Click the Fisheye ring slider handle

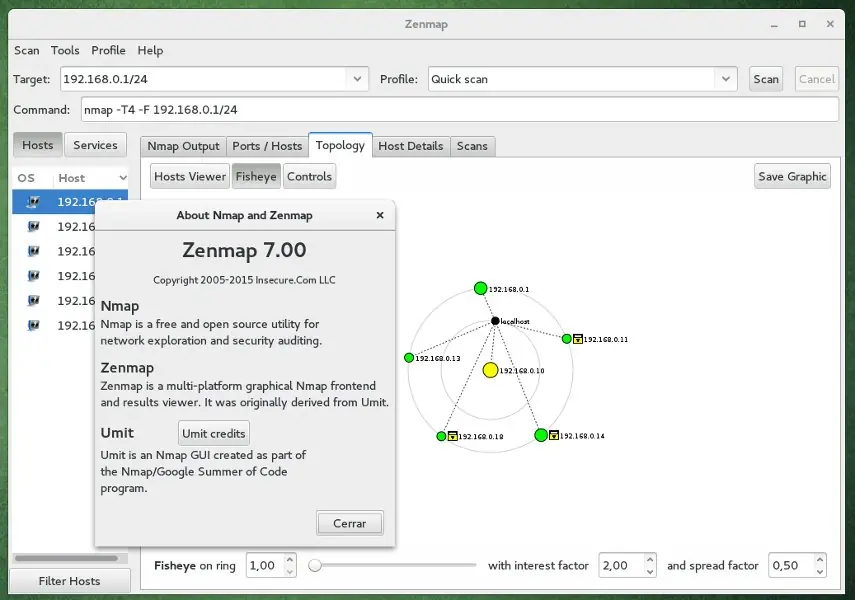(x=315, y=566)
